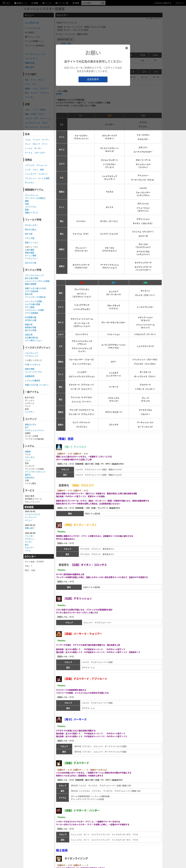Open the ボスモンスター link under フィールド狩場
186x868 pixels.
(x=31, y=225)
